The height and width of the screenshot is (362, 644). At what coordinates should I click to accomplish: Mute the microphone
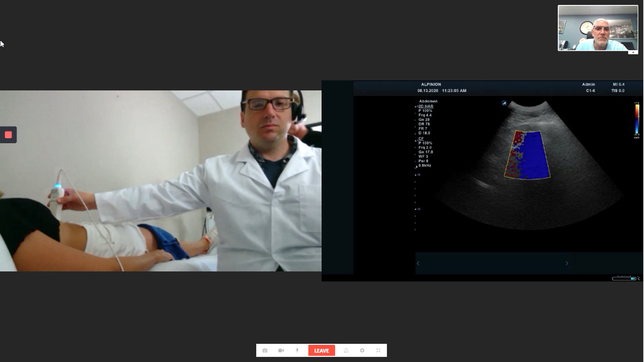click(x=297, y=351)
